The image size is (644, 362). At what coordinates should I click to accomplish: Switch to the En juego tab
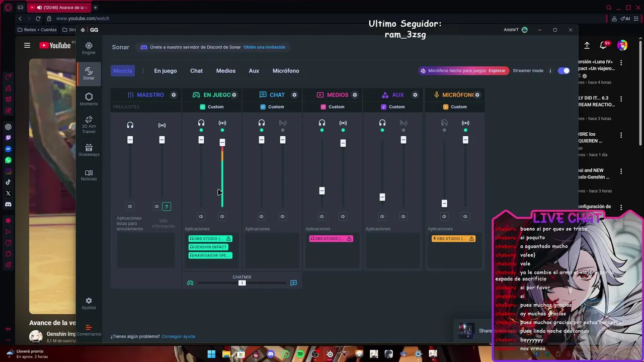(x=166, y=71)
